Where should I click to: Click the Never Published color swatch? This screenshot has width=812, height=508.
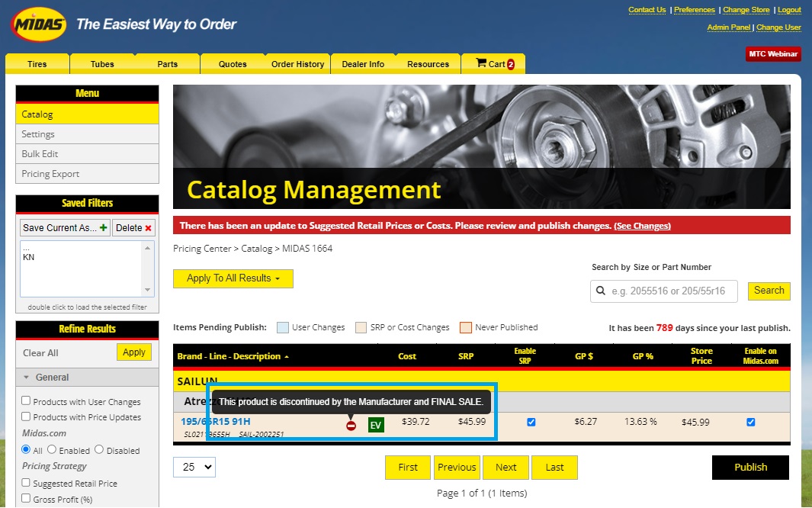466,327
